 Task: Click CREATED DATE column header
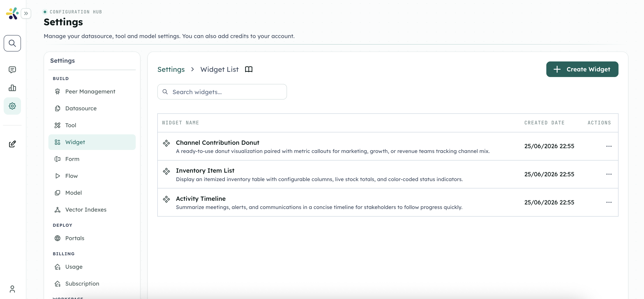click(544, 123)
